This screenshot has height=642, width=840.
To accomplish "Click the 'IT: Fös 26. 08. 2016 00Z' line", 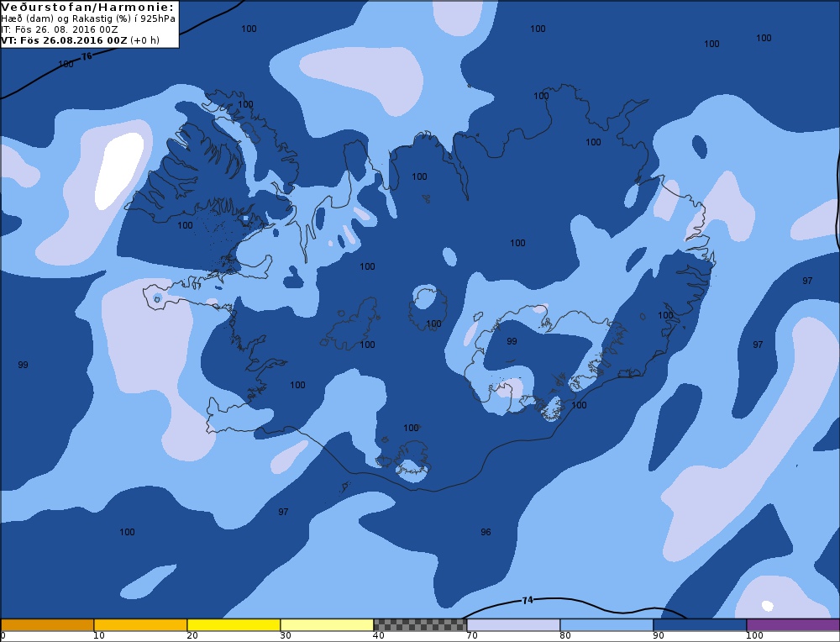I will pos(60,29).
